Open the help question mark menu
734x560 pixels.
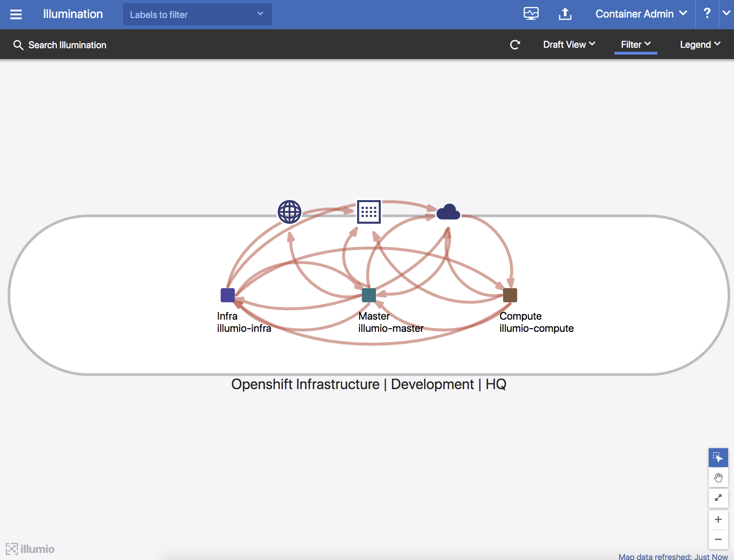[707, 14]
